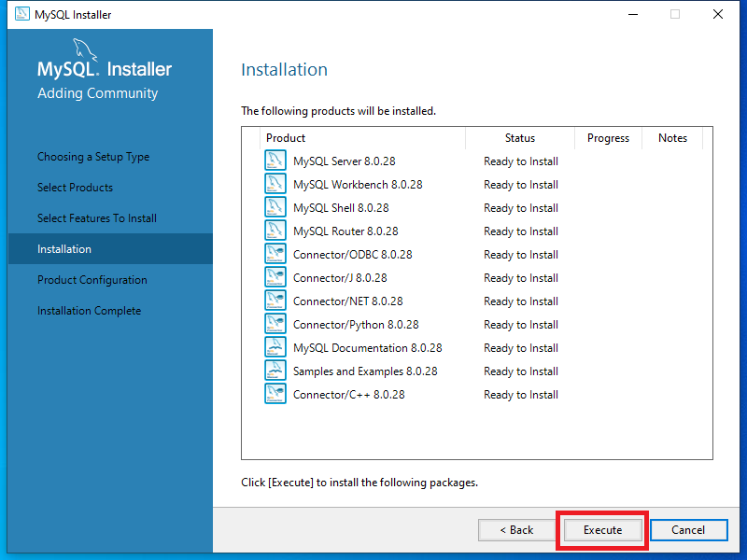Click Ready to Install status for Connector/NET
The width and height of the screenshot is (747, 560).
point(521,301)
